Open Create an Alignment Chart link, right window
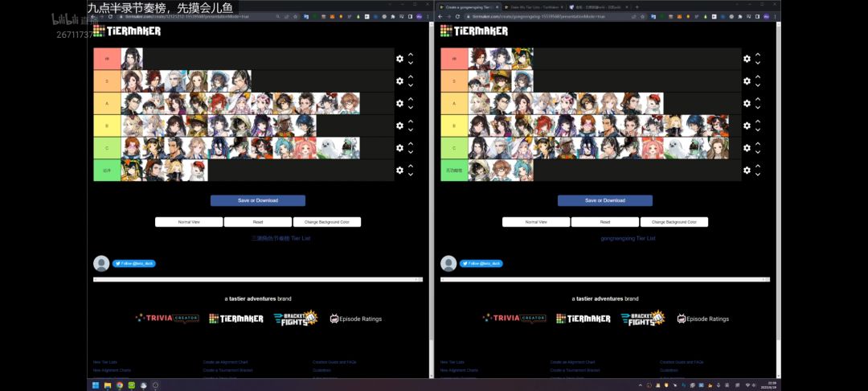This screenshot has height=391, width=868. point(572,362)
